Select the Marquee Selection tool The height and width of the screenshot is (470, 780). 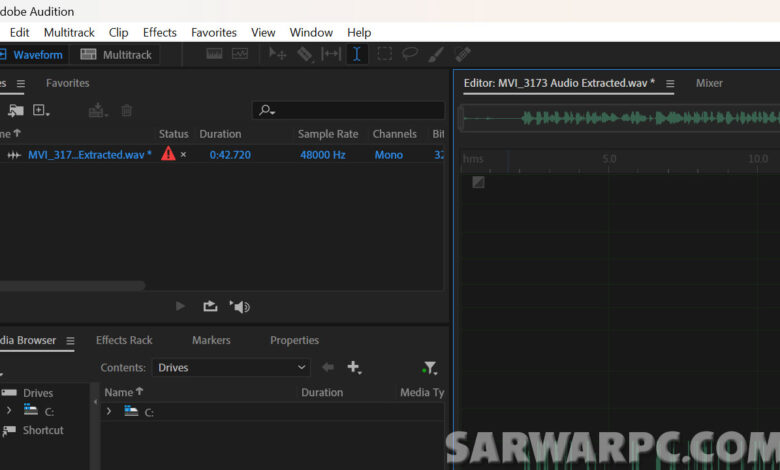(385, 54)
